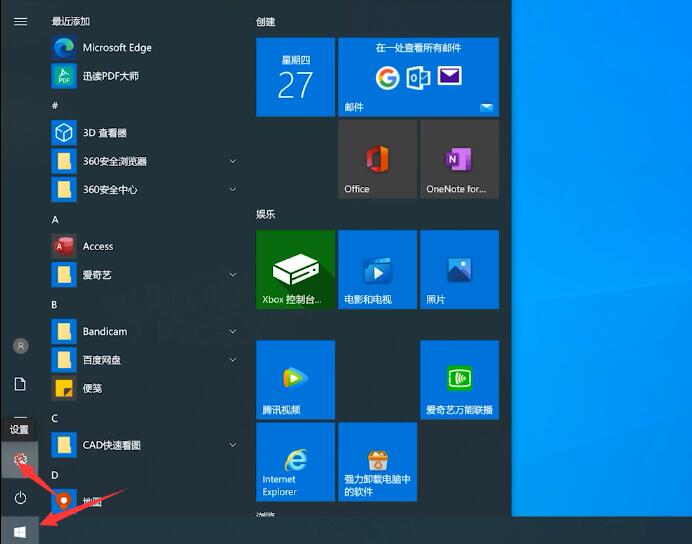Open the Internet Explorer tile
This screenshot has width=692, height=544.
tap(295, 462)
